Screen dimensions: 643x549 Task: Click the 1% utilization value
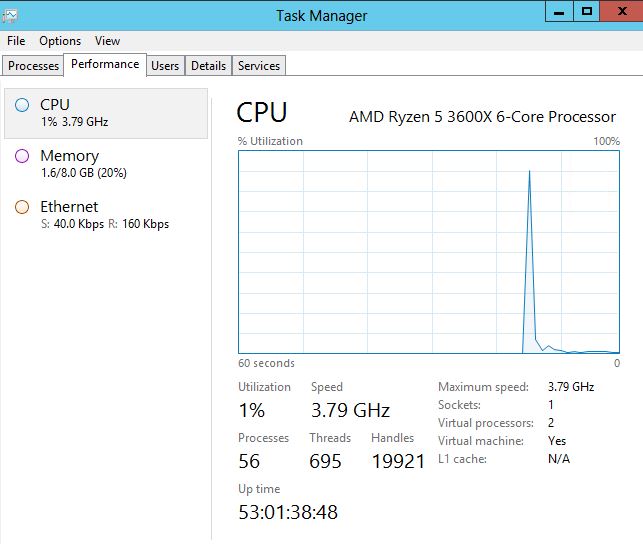point(252,410)
